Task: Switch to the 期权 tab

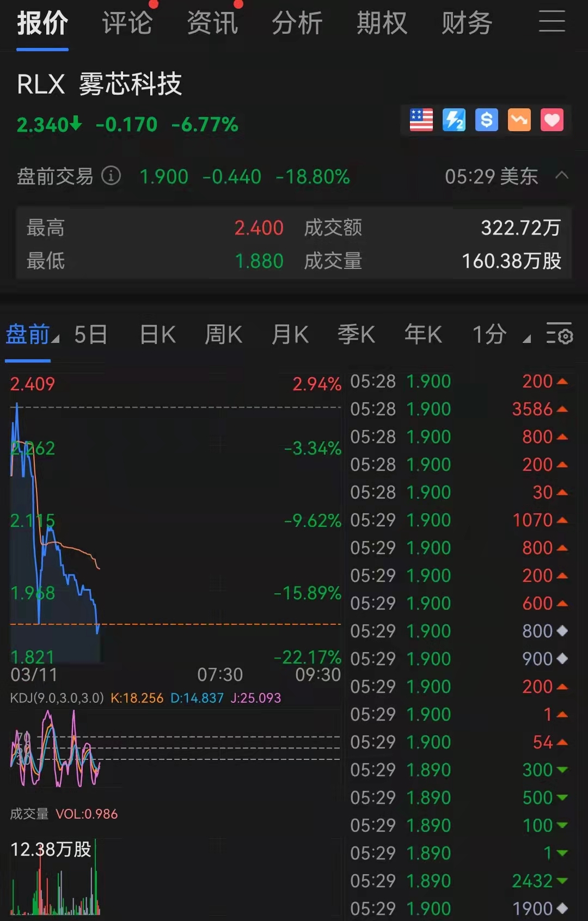Action: (x=382, y=23)
